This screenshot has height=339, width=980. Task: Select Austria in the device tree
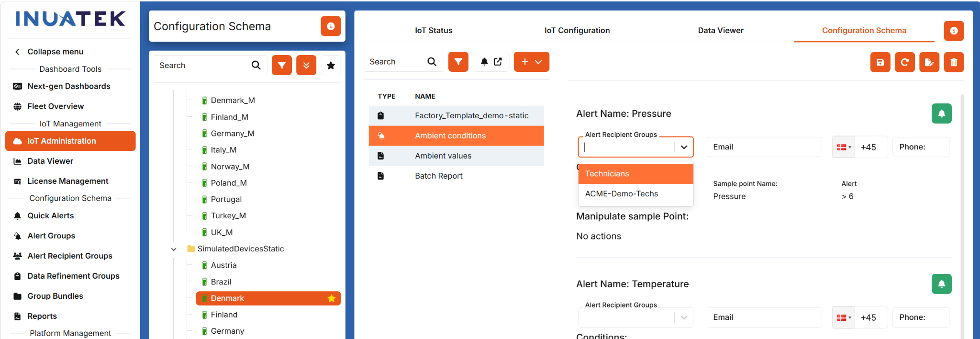tap(223, 265)
